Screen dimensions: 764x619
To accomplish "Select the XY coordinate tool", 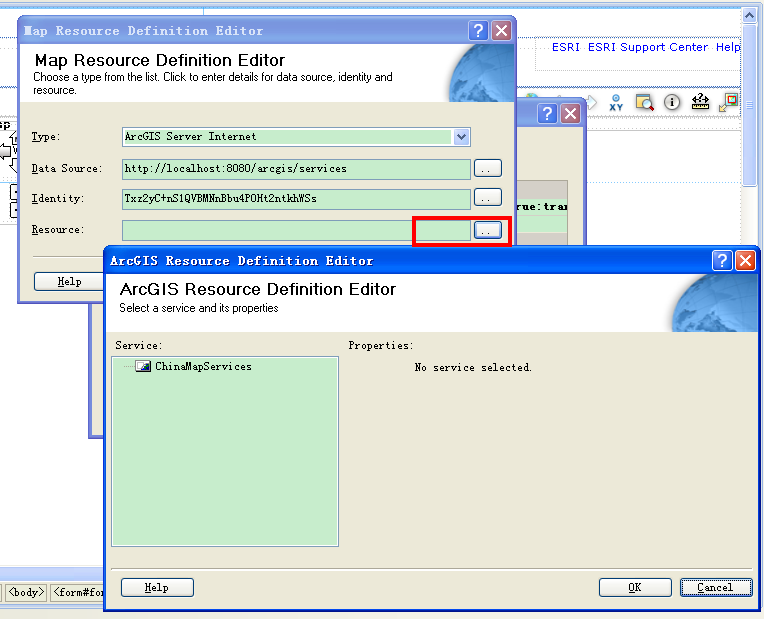I will click(x=616, y=103).
